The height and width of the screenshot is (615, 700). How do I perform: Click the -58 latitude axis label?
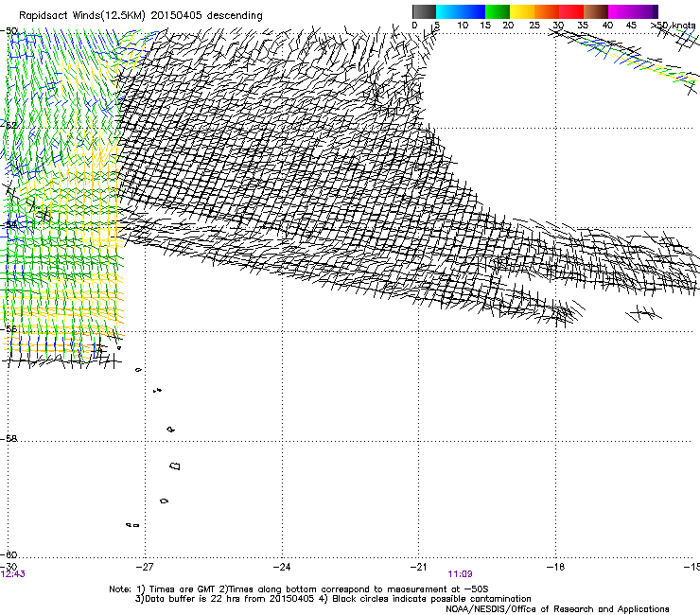point(9,439)
